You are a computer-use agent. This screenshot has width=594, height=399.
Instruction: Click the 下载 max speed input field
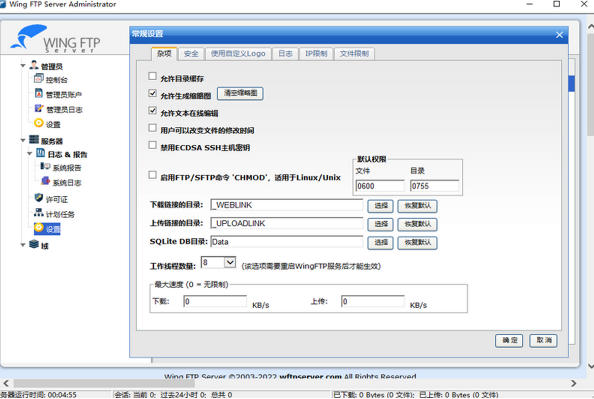pos(215,302)
